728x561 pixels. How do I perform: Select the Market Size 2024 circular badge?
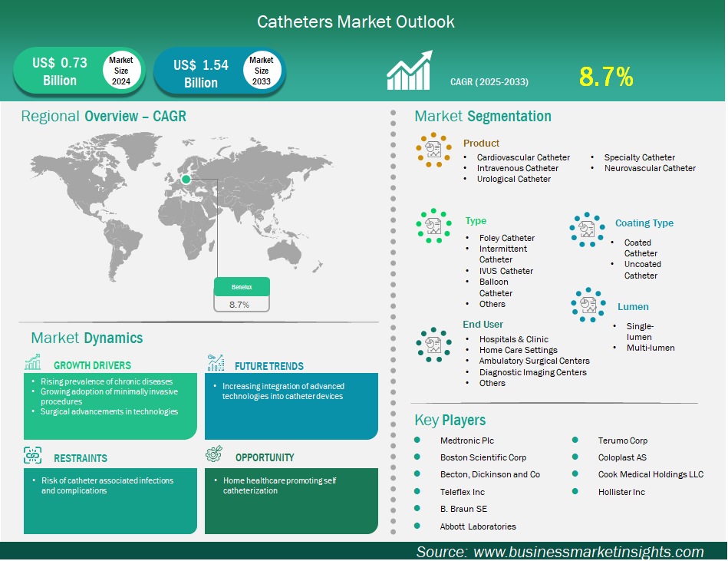click(x=120, y=70)
